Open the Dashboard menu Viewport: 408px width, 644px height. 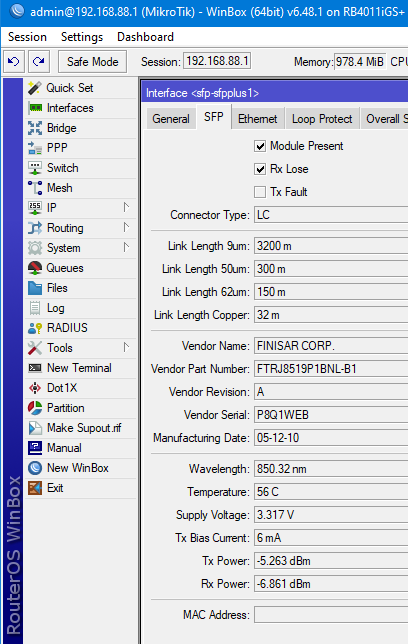145,37
